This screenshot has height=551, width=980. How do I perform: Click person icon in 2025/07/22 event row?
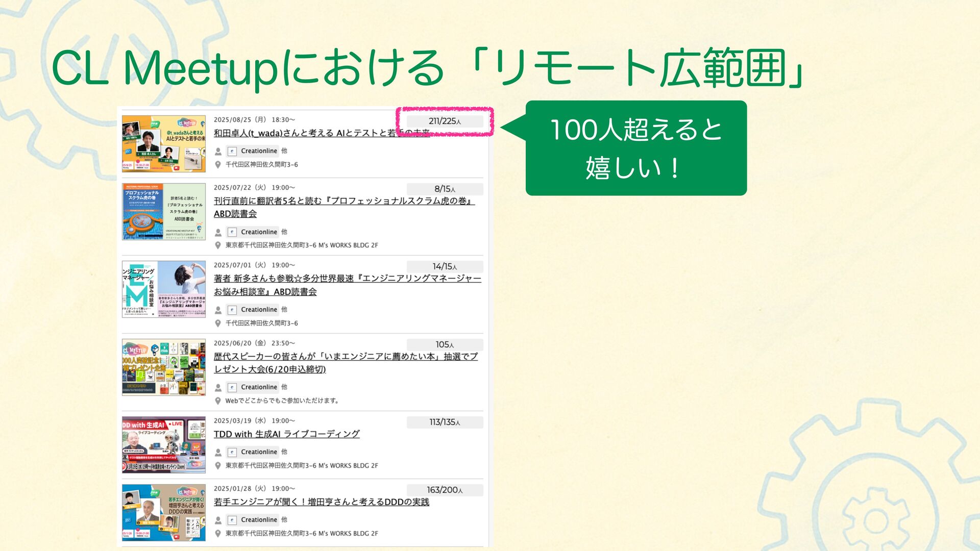[218, 233]
